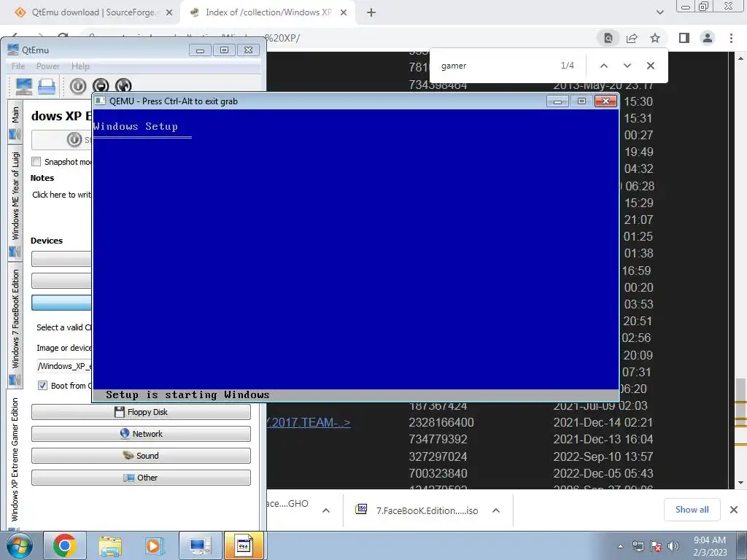The image size is (747, 560).
Task: Click the file size 734779392 in listing
Action: pyautogui.click(x=438, y=439)
